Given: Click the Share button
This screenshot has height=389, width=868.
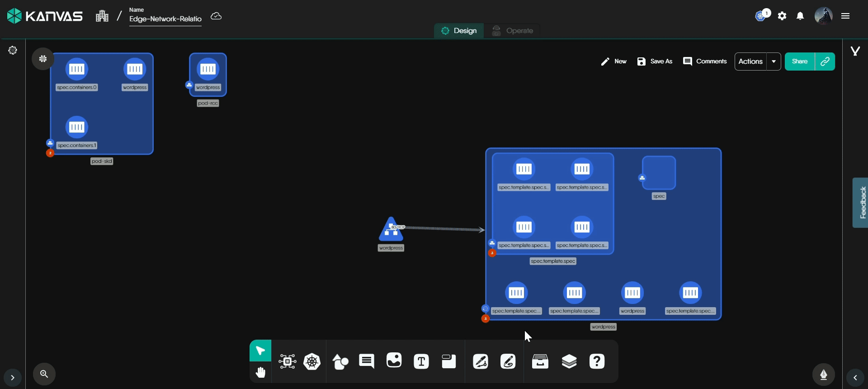Looking at the screenshot, I should click(x=799, y=62).
